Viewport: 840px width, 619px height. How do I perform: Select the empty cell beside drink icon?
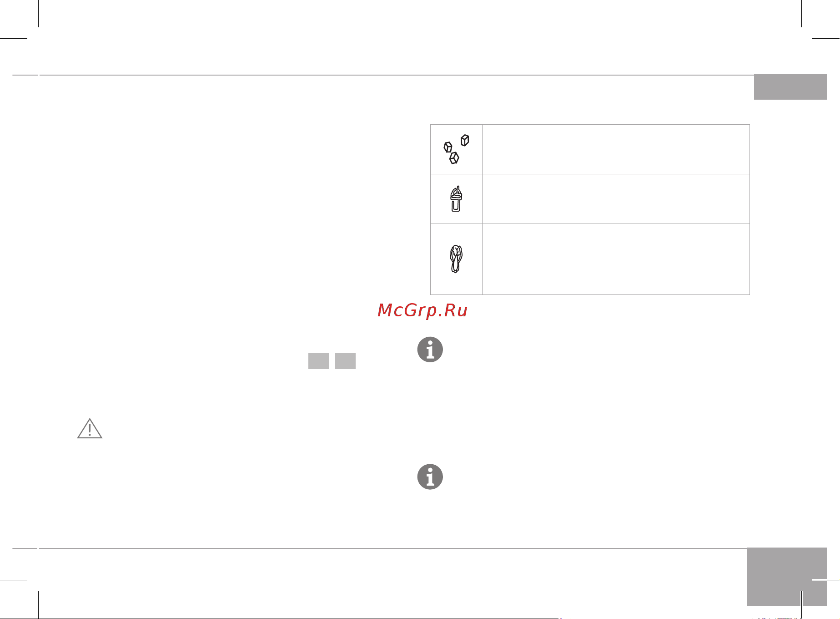[x=616, y=199]
